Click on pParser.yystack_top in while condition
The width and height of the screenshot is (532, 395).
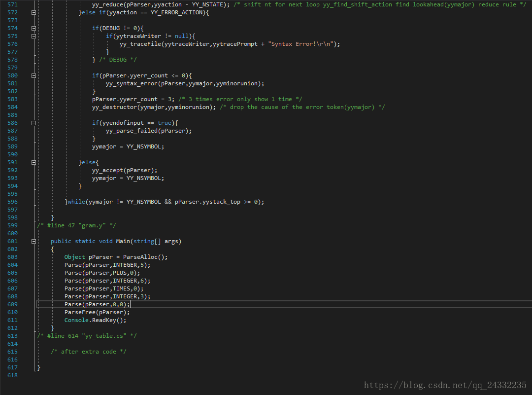[207, 202]
